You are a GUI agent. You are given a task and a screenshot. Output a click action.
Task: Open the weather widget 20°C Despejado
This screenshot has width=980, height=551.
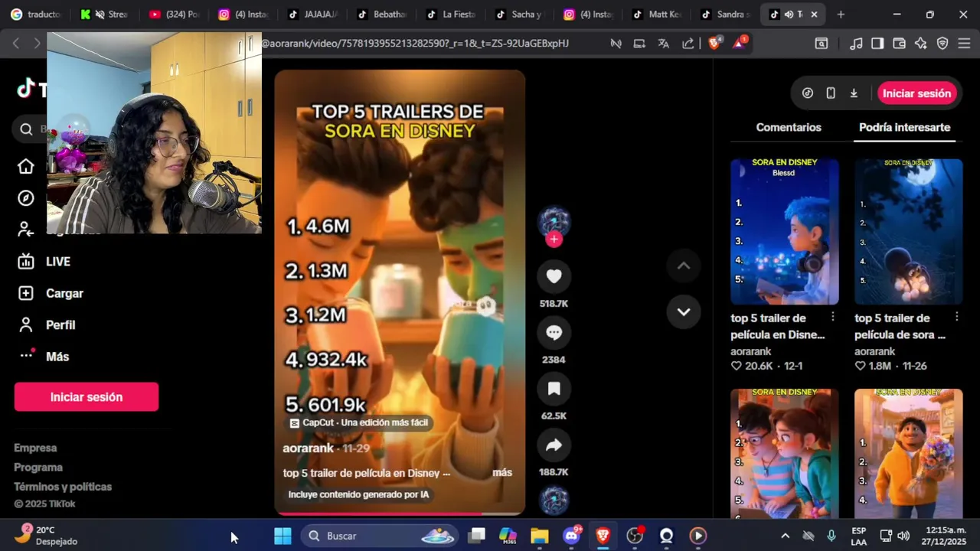[46, 535]
